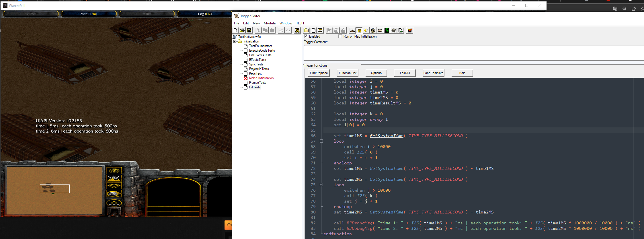The width and height of the screenshot is (644, 239).
Task: Open the Campaign Editor icon
Action: pos(380,30)
